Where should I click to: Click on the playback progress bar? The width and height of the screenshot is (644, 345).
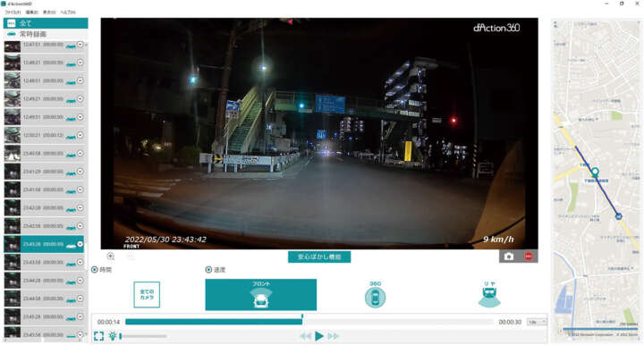coord(309,322)
